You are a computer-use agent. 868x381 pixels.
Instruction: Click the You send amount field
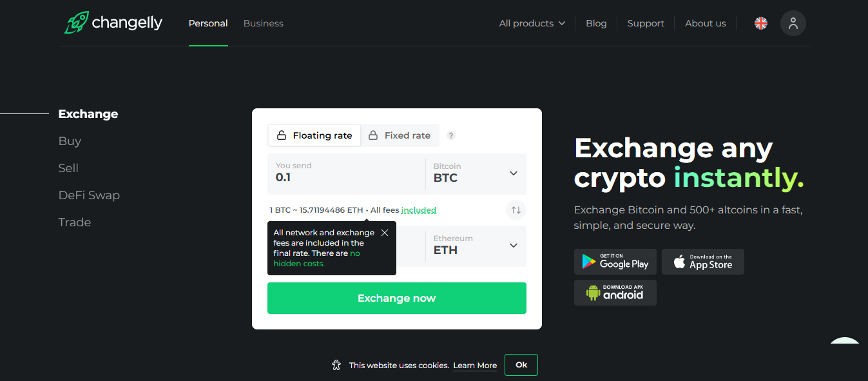tap(347, 173)
